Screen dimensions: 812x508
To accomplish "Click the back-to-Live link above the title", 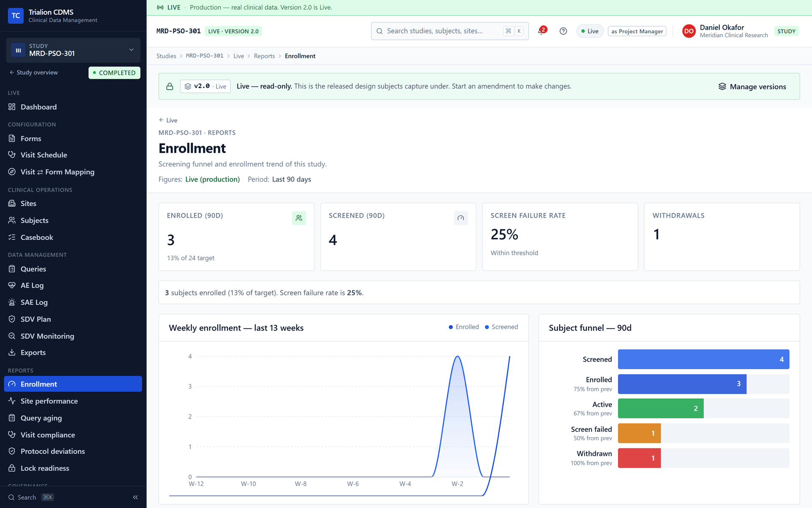I will (x=168, y=120).
